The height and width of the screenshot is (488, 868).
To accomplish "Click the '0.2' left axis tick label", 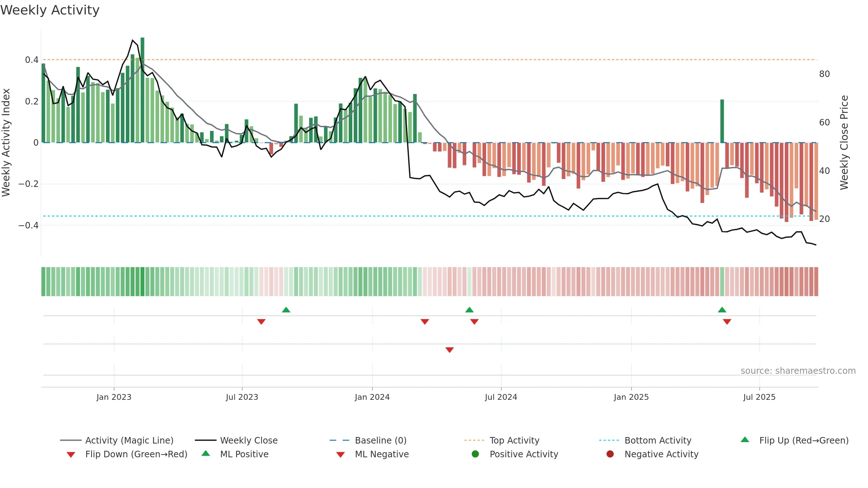I will (32, 102).
